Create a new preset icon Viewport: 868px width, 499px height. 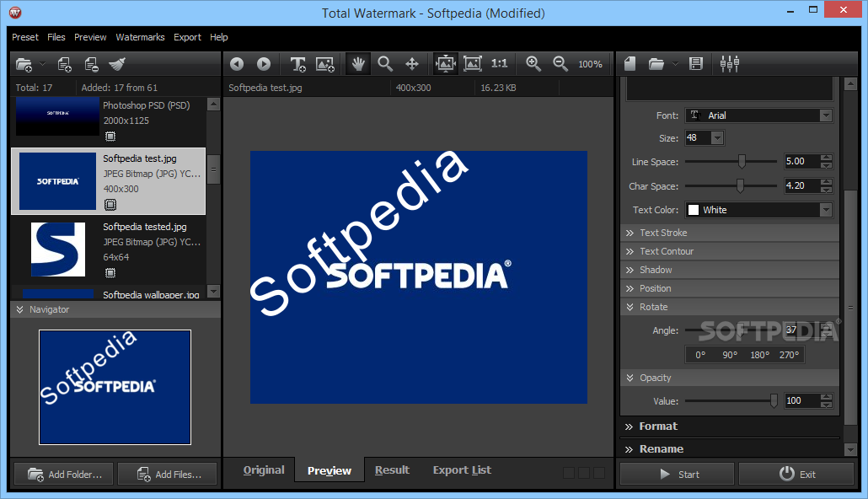click(x=630, y=64)
